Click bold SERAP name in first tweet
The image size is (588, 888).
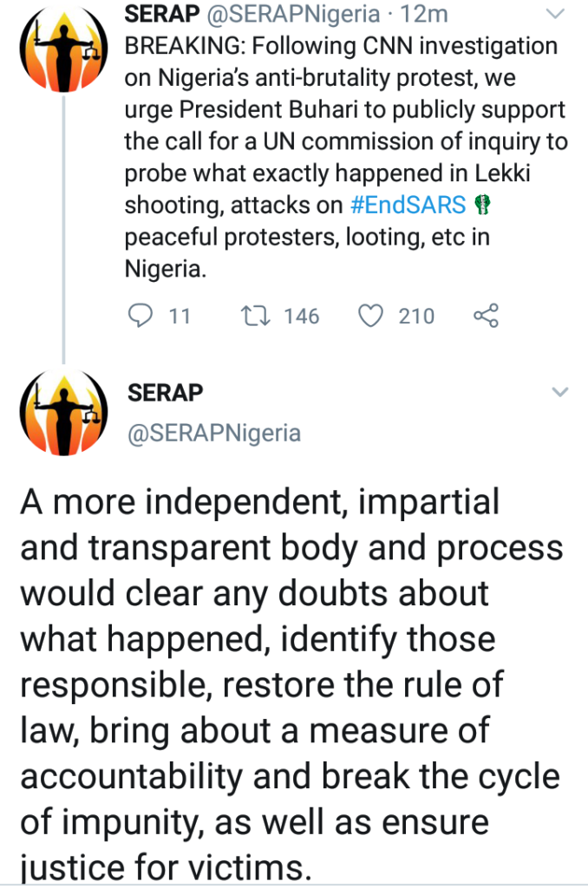(162, 14)
